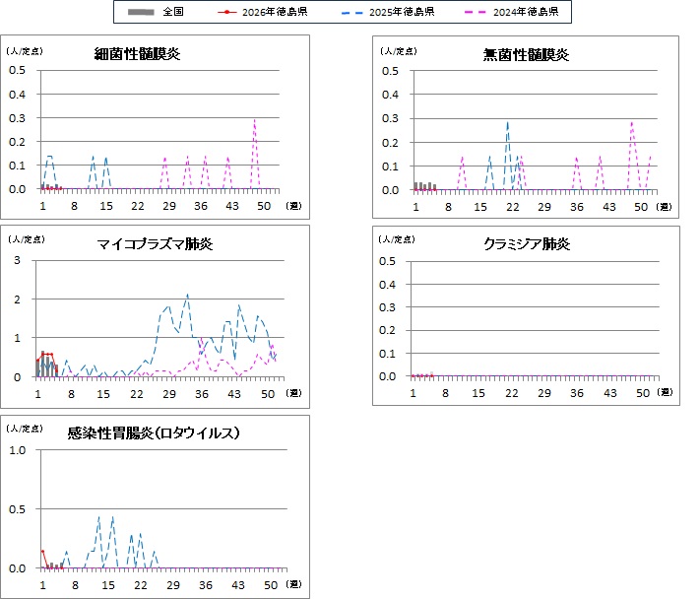Screen dimensions: 700x599
Task: Click the y-axis value 3 in マイコプラズマ肺炎 chart
Action: 17,260
